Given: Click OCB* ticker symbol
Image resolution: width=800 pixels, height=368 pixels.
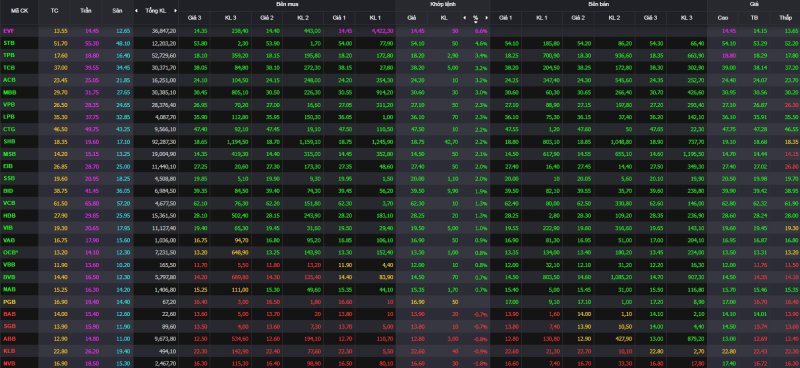Looking at the screenshot, I should pyautogui.click(x=10, y=252).
